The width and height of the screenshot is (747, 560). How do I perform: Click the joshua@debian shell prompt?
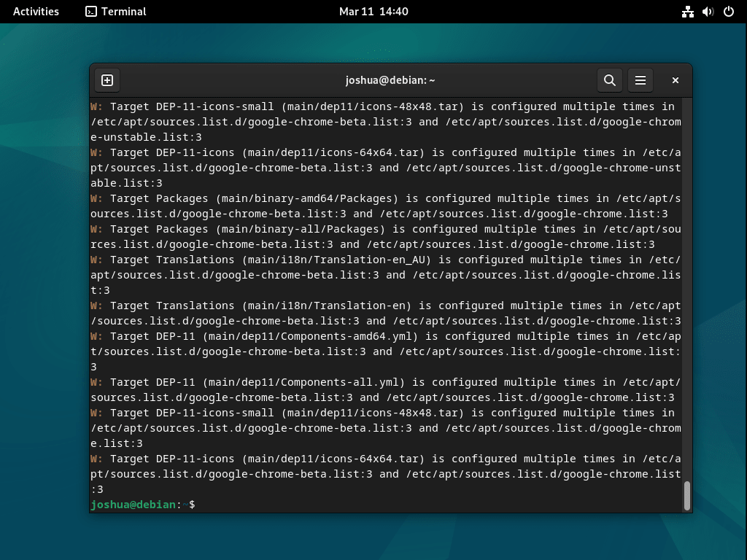(142, 505)
